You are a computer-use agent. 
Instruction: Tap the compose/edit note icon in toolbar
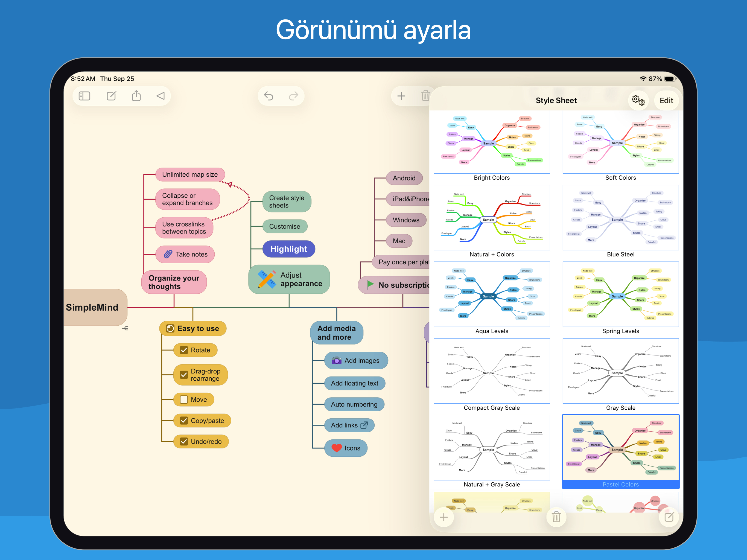[x=112, y=96]
